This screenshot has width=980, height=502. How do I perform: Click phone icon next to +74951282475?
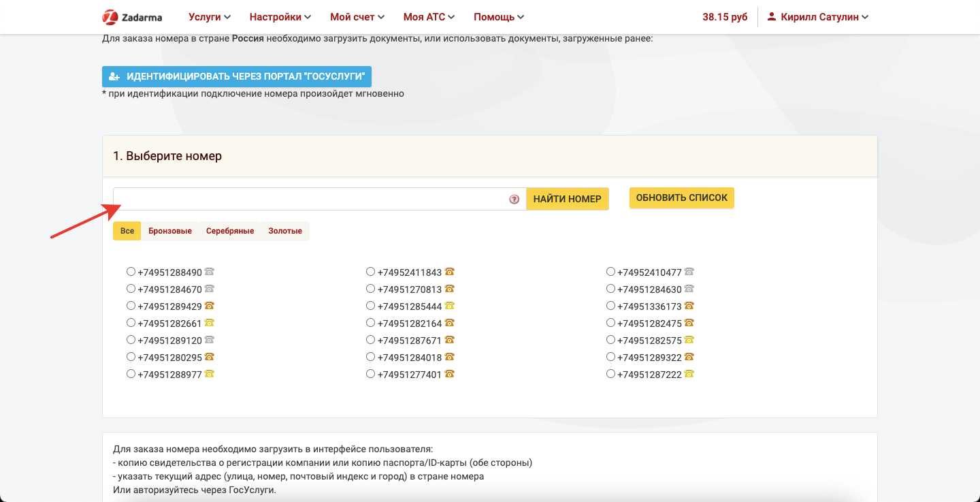689,323
